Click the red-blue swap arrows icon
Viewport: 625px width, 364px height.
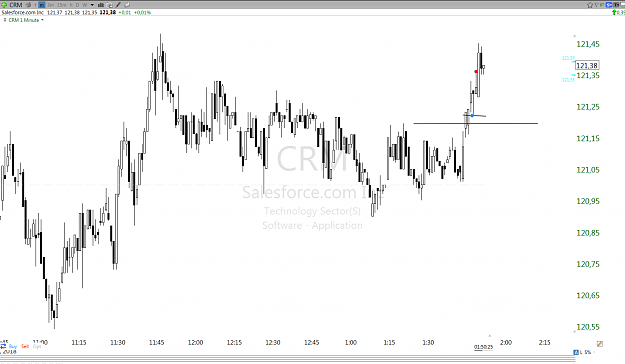(x=3, y=346)
